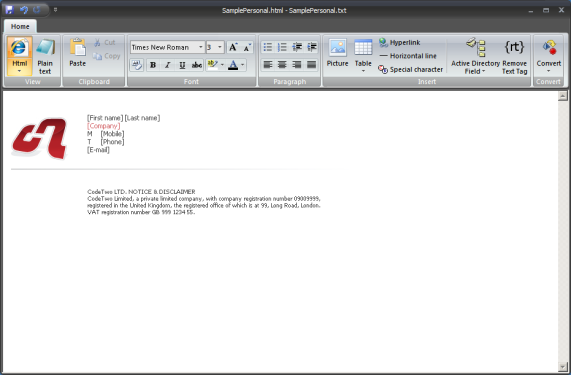Cut the selected text

[105, 43]
